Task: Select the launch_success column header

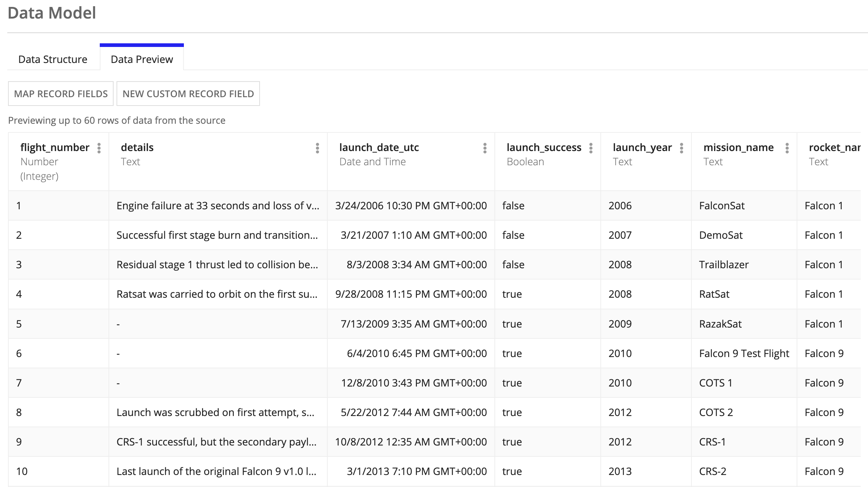Action: point(548,162)
